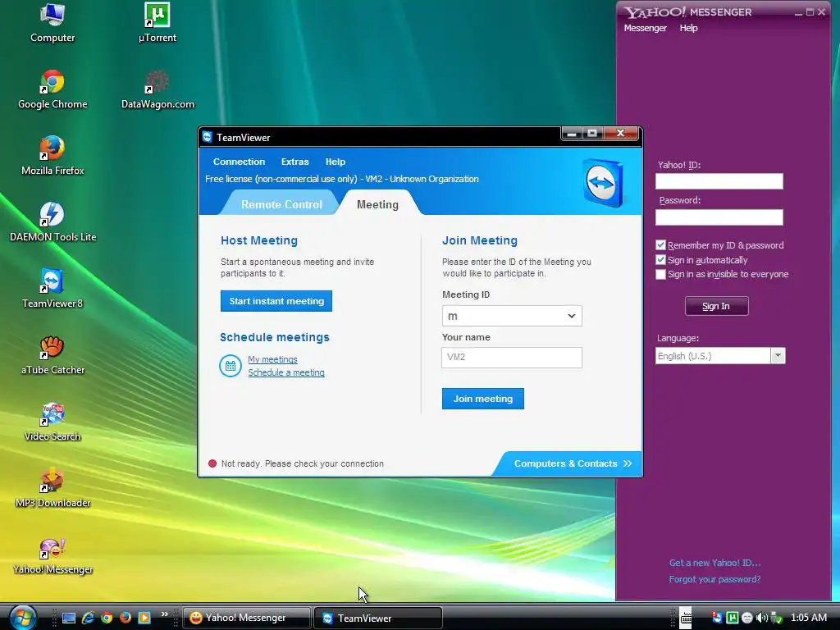The height and width of the screenshot is (630, 840).
Task: Select the Mozilla Firefox desktop icon
Action: 52,156
